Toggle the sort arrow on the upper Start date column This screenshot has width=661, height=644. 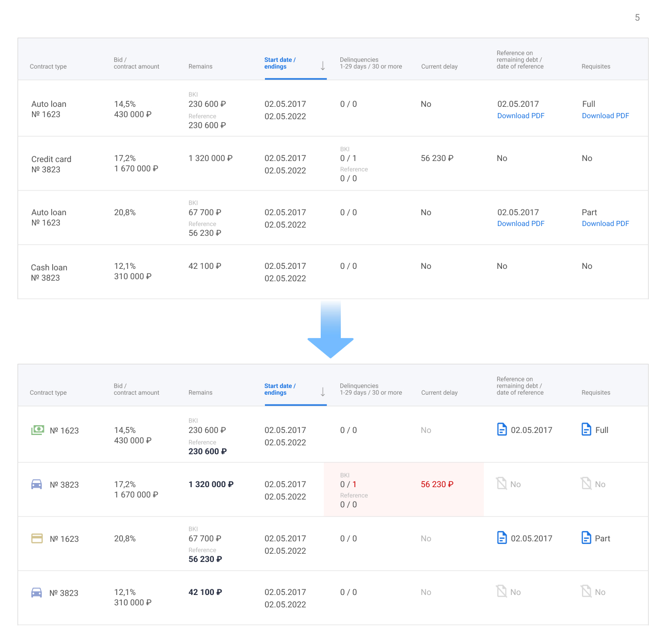point(323,66)
